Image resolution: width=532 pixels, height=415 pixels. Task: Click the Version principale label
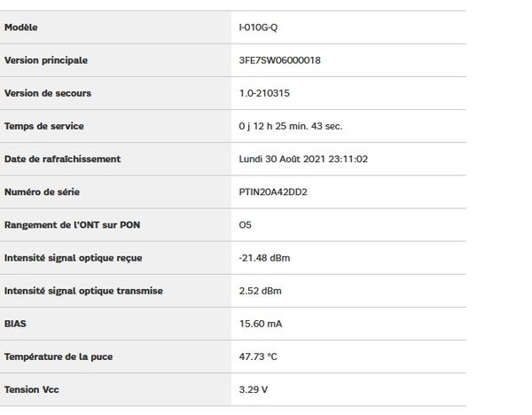coord(46,60)
